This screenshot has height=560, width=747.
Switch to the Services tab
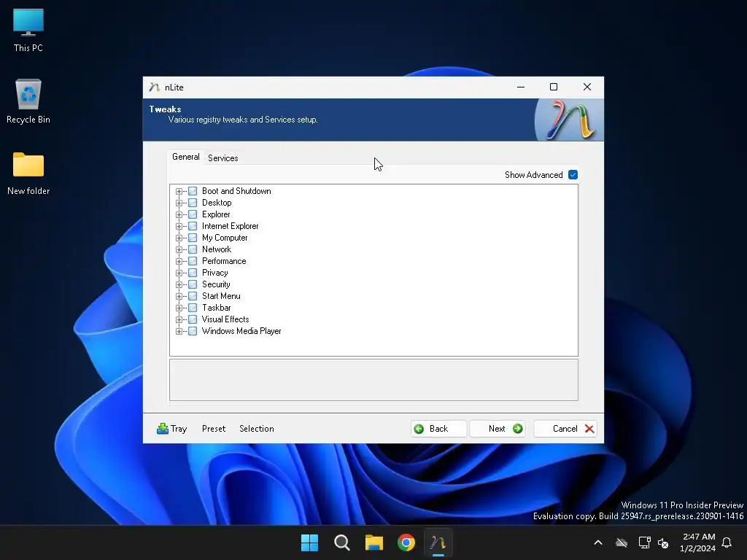coord(223,158)
